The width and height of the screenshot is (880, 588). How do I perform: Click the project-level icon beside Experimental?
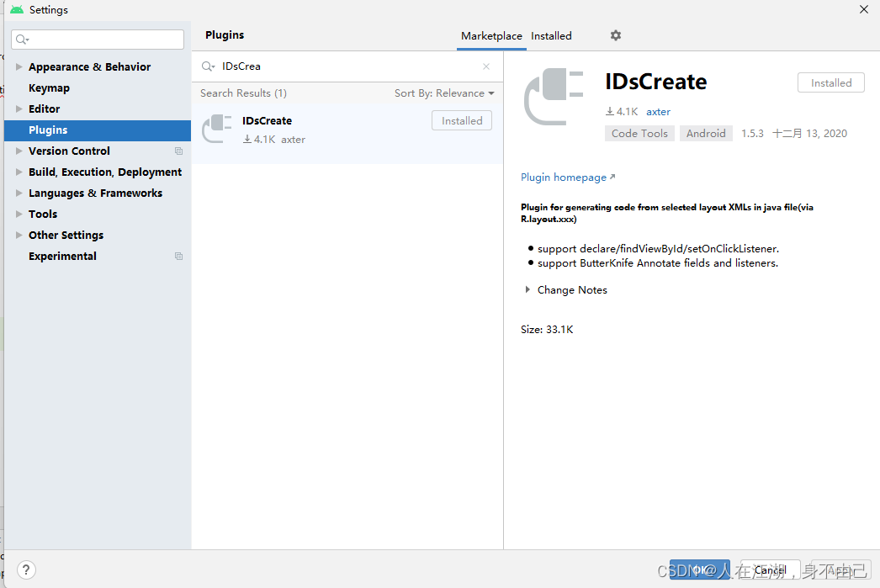[x=178, y=256]
